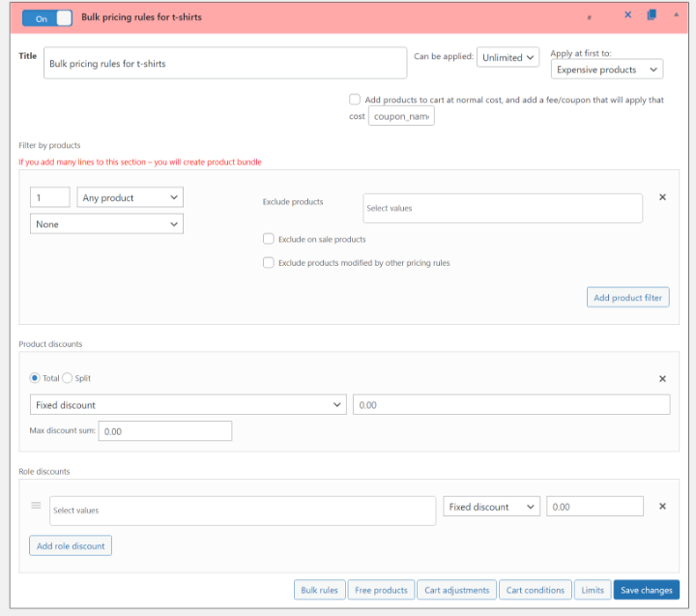
Task: Collapse the rule panel with the arrow
Action: pos(676,15)
